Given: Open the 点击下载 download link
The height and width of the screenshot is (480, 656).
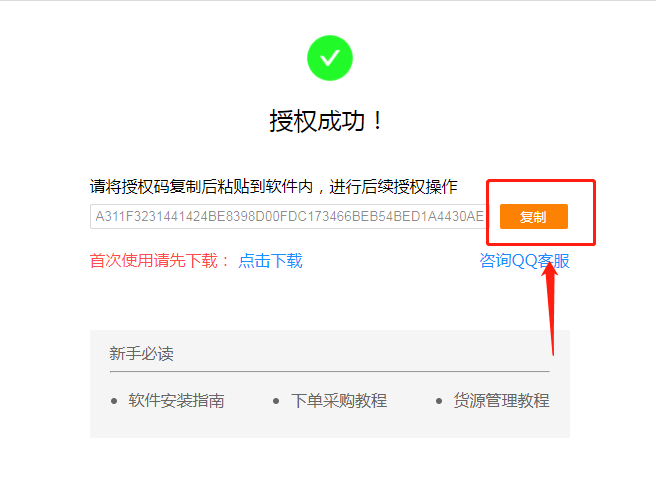Looking at the screenshot, I should 270,261.
